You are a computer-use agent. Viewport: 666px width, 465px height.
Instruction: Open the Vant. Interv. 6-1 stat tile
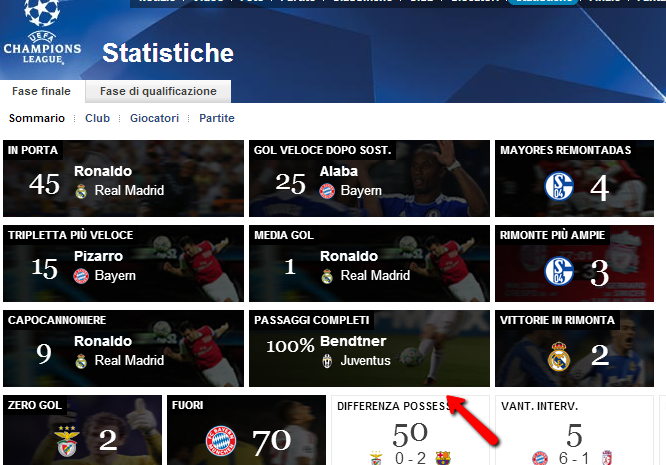tap(574, 430)
